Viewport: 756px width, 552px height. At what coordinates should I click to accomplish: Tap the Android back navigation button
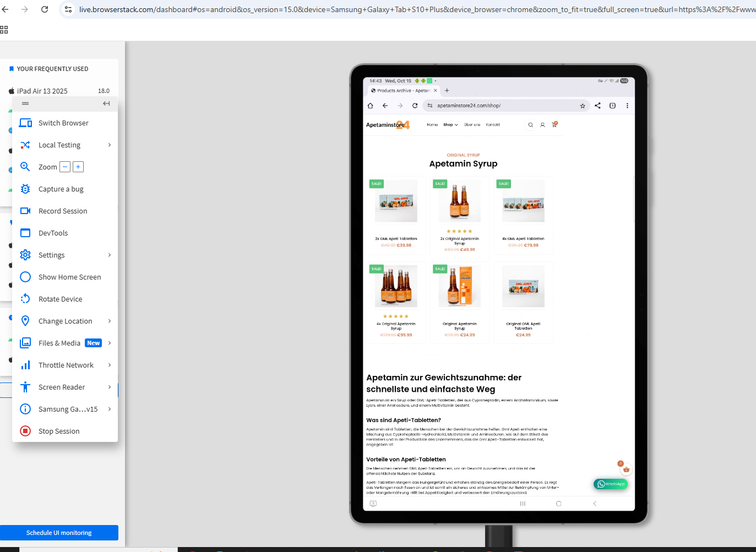pyautogui.click(x=595, y=504)
